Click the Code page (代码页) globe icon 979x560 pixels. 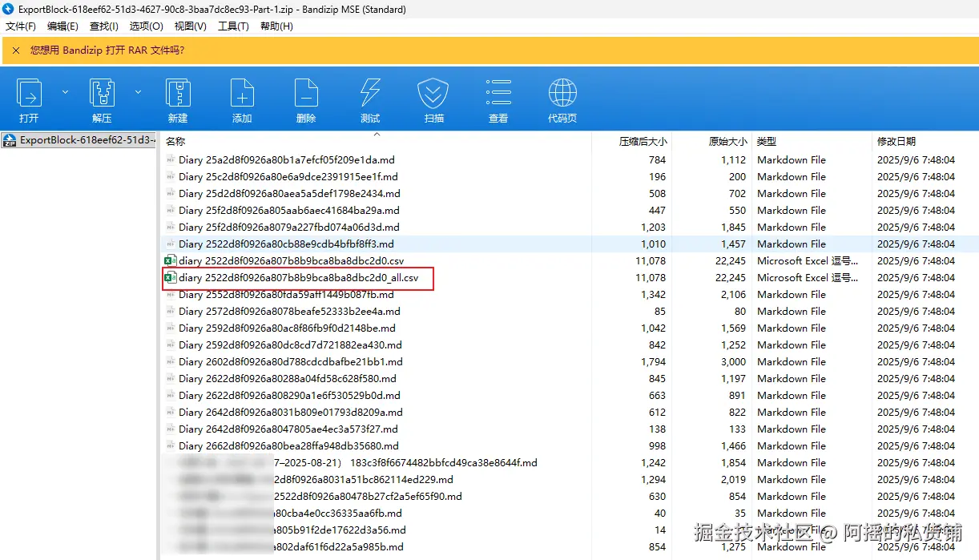pos(562,94)
